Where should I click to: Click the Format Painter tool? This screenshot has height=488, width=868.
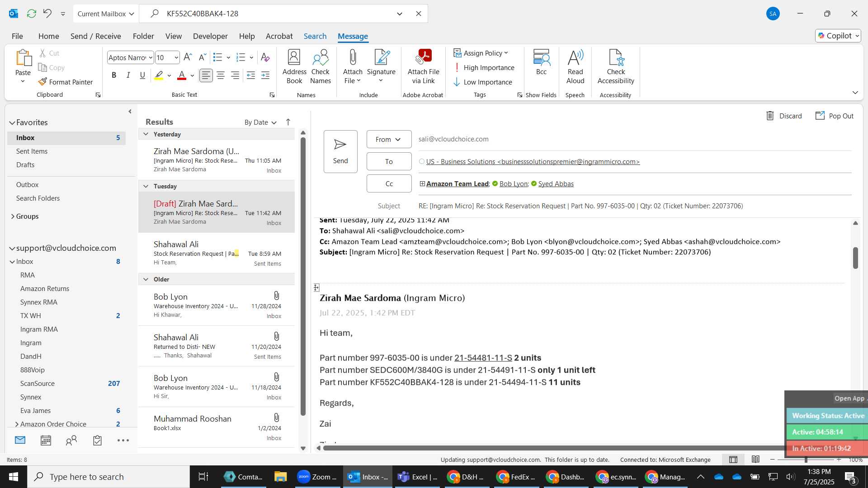(x=66, y=82)
